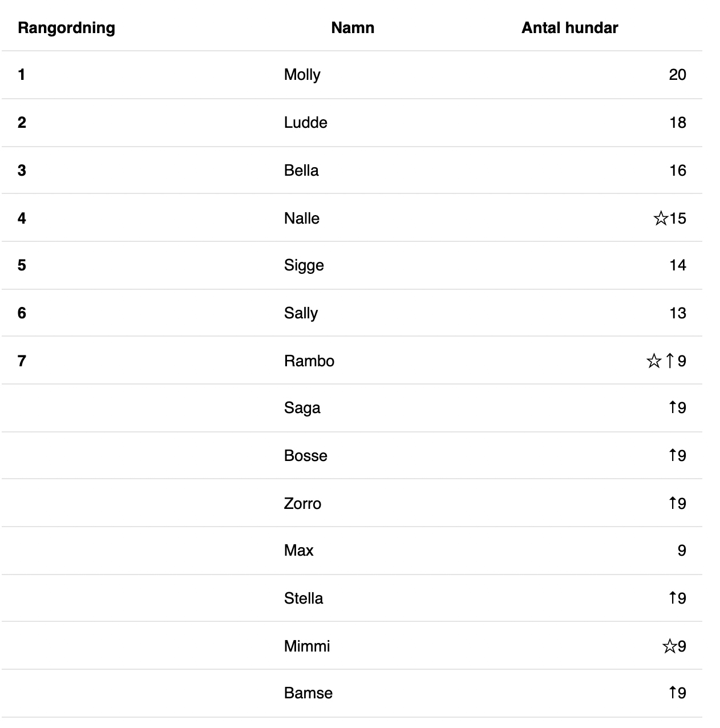This screenshot has height=728, width=720.
Task: Click rank number 7 in Rangordning column
Action: tap(22, 361)
